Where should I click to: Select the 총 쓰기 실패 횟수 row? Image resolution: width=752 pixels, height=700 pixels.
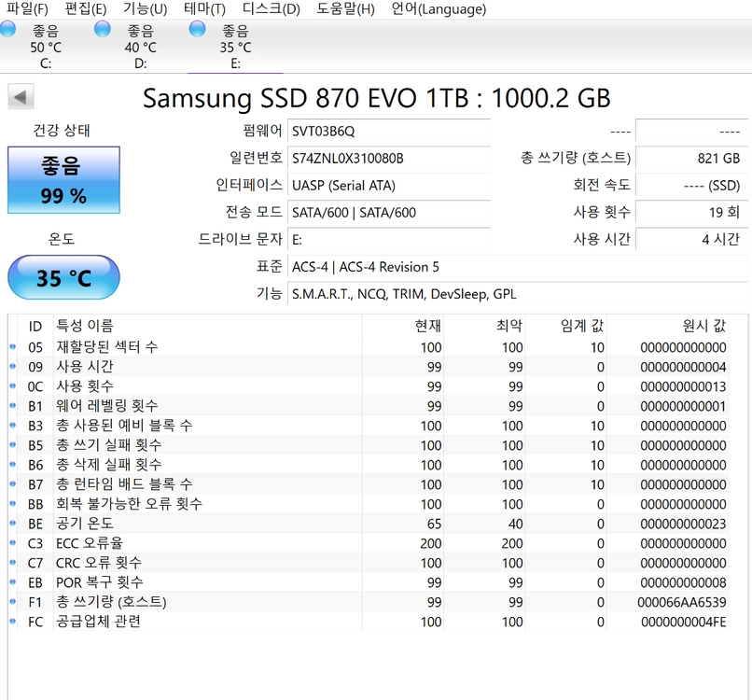[369, 445]
